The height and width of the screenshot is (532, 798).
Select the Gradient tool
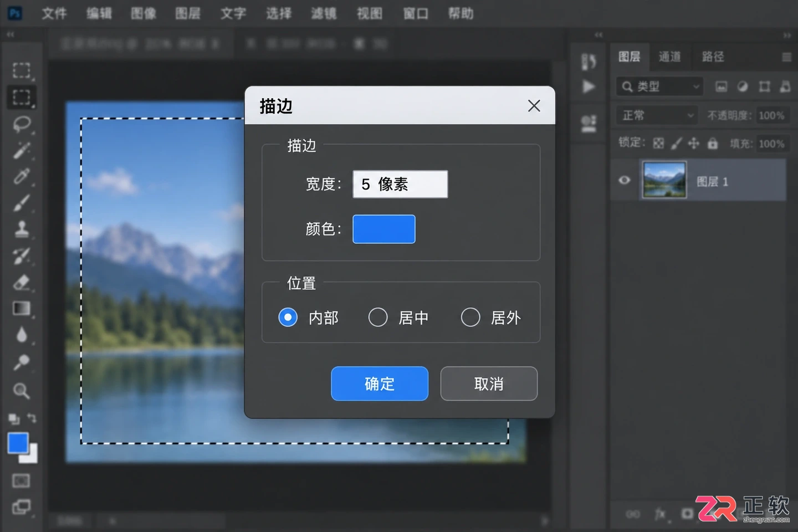[x=22, y=309]
